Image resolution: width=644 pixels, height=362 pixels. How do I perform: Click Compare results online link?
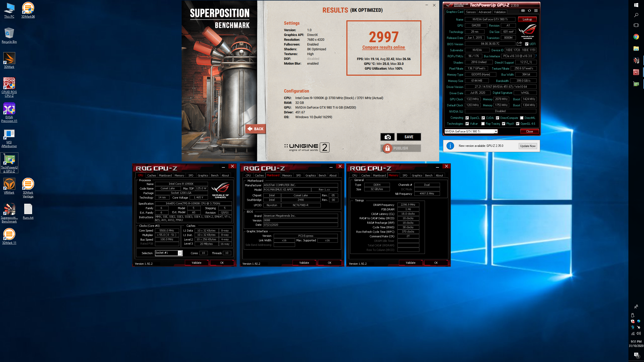384,47
